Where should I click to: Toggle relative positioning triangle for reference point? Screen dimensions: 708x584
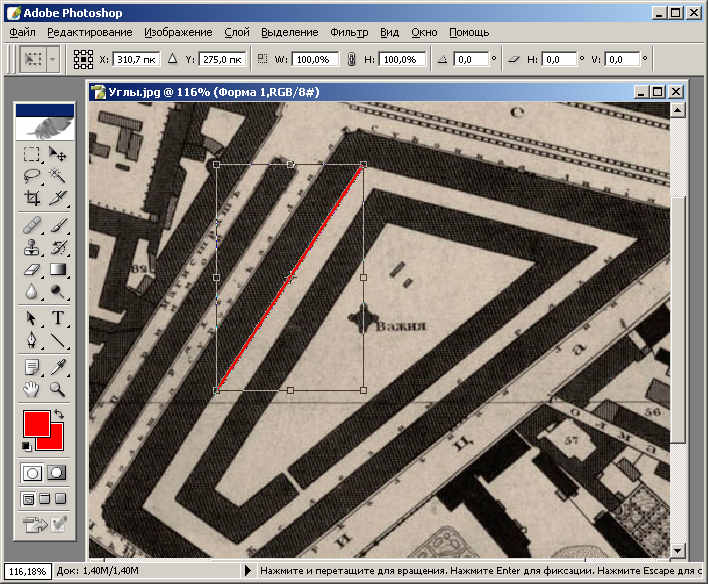coord(173,60)
